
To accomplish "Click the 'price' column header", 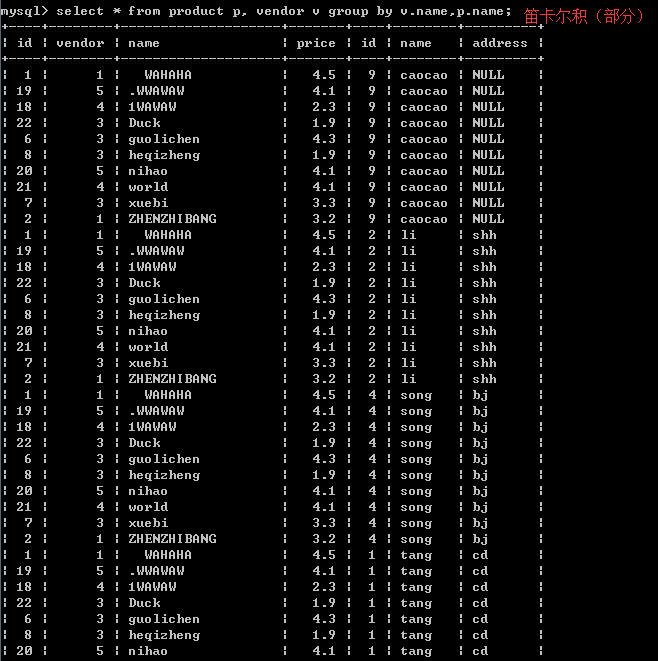I will point(316,43).
